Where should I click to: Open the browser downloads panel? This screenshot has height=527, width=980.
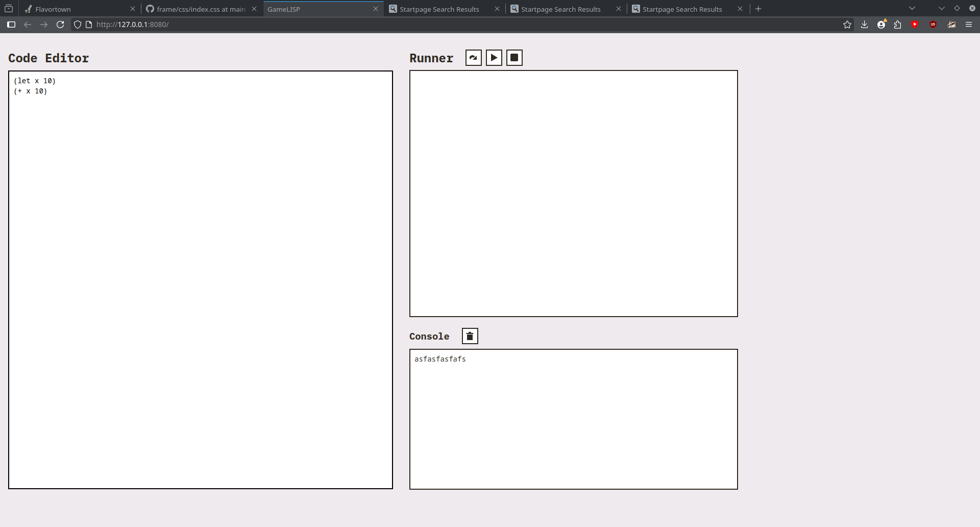coord(864,25)
